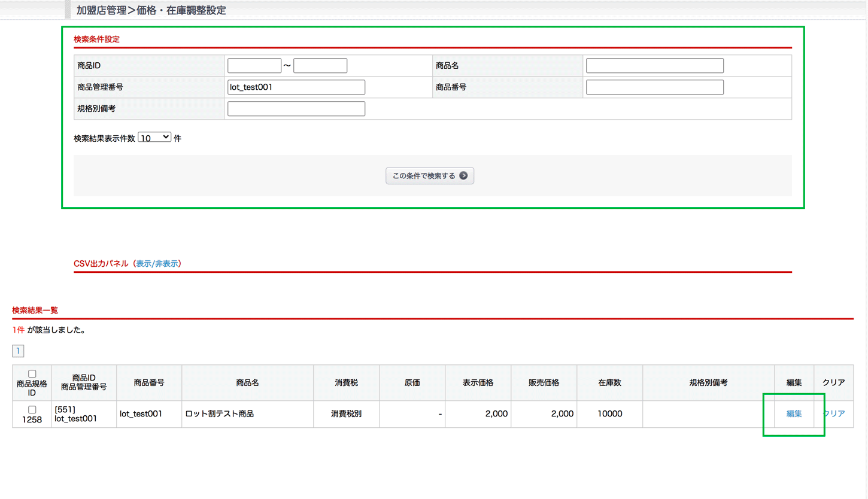Screen dimensions: 868x499
Task: Click the 在庫数 column header
Action: [x=609, y=383]
